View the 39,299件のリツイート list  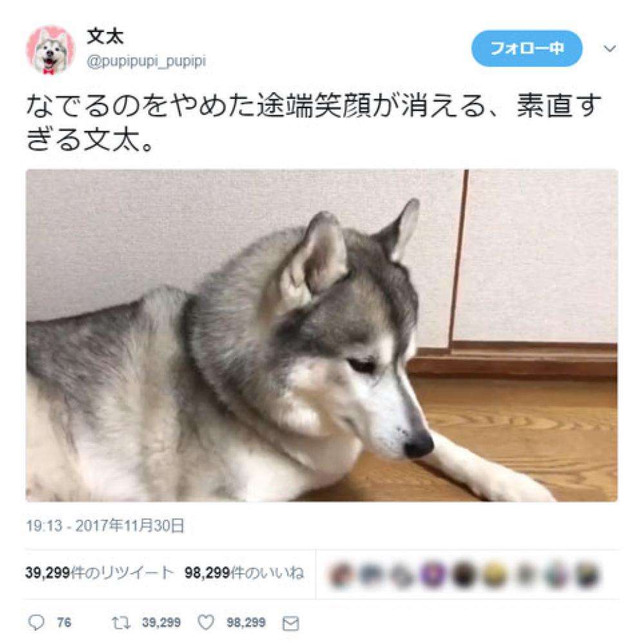point(99,573)
